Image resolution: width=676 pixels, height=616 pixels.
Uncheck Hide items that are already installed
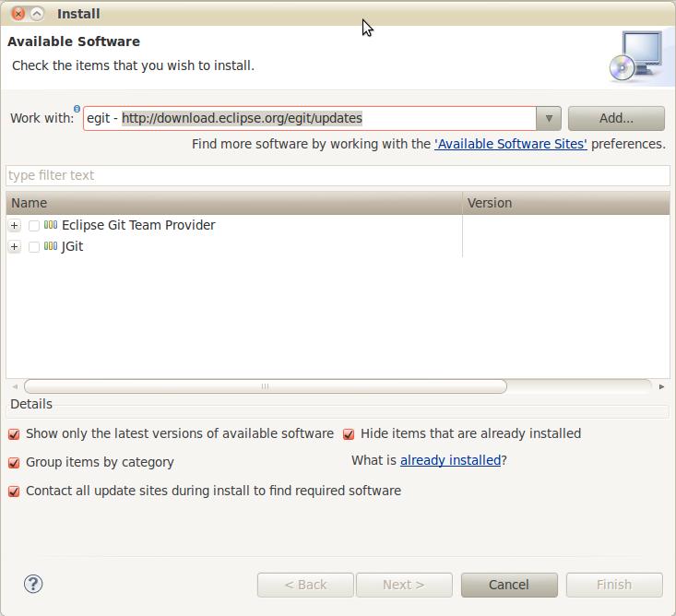tap(349, 434)
